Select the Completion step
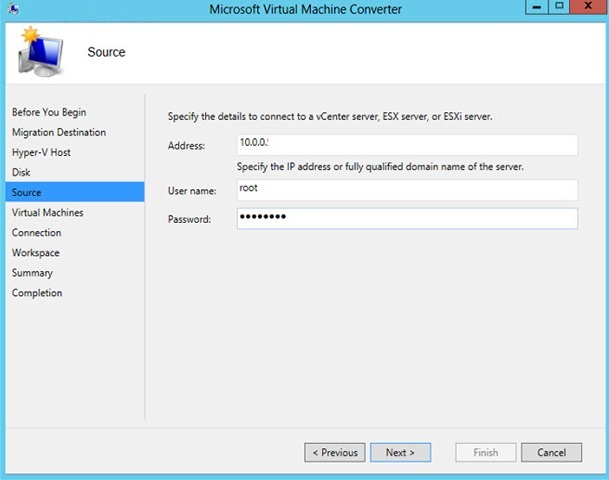This screenshot has height=480, width=609. click(x=37, y=293)
